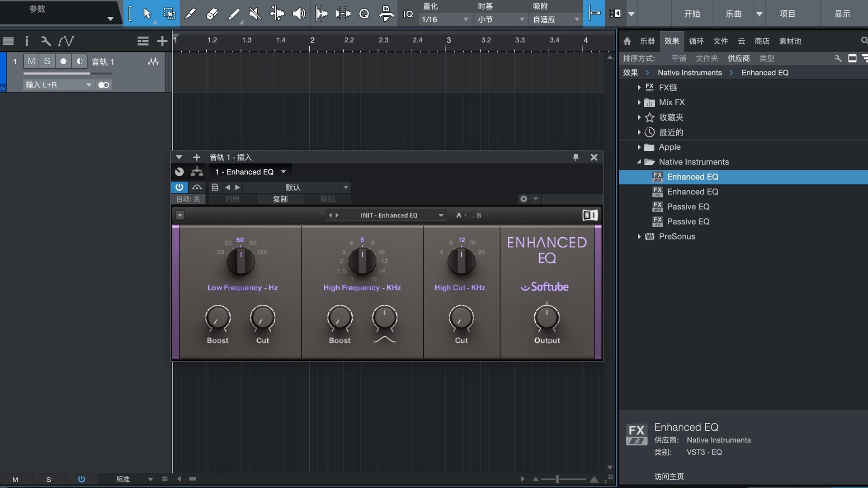Sort browser by 文件夹
868x488 pixels.
[707, 58]
